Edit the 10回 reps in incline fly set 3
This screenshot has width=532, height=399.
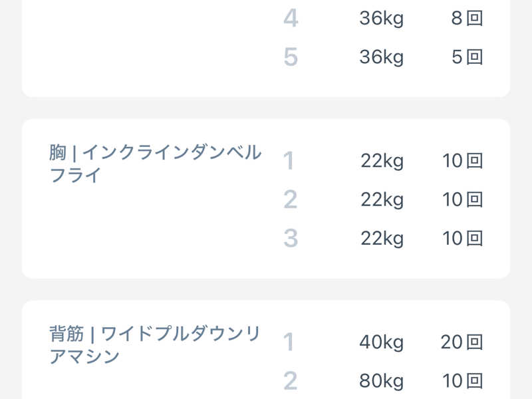click(462, 238)
